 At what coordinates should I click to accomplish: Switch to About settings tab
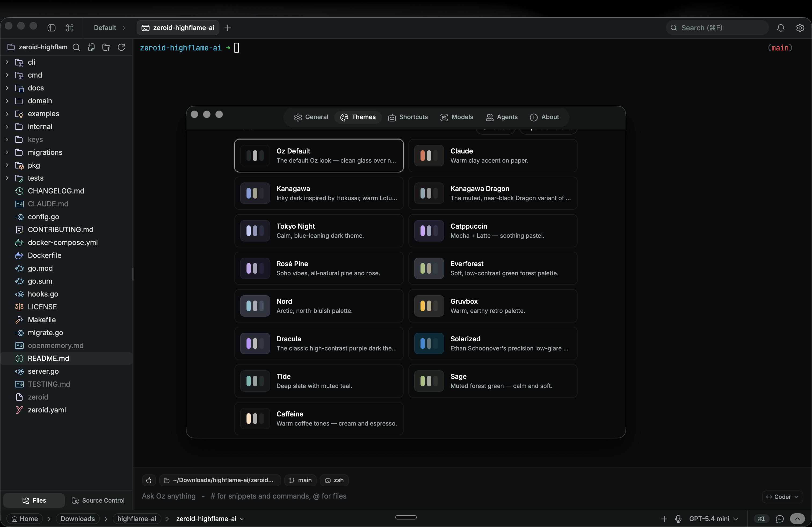(544, 117)
